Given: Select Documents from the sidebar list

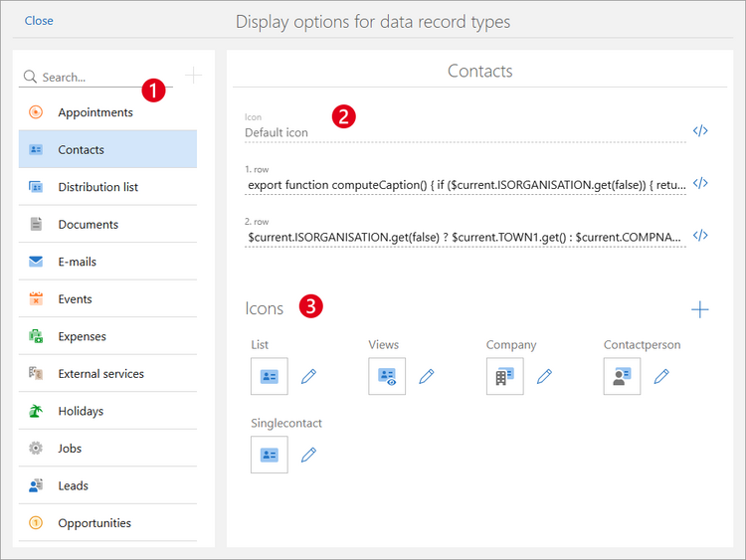Looking at the screenshot, I should 88,225.
